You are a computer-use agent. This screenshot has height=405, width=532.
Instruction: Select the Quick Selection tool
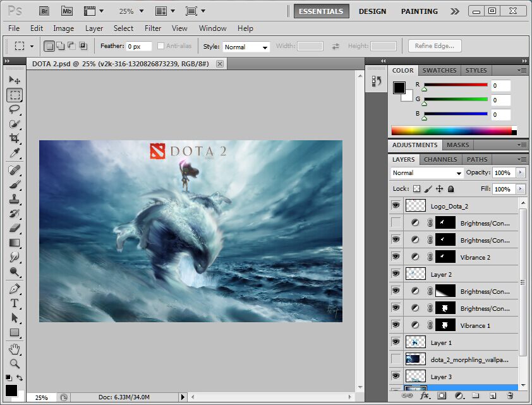click(15, 124)
